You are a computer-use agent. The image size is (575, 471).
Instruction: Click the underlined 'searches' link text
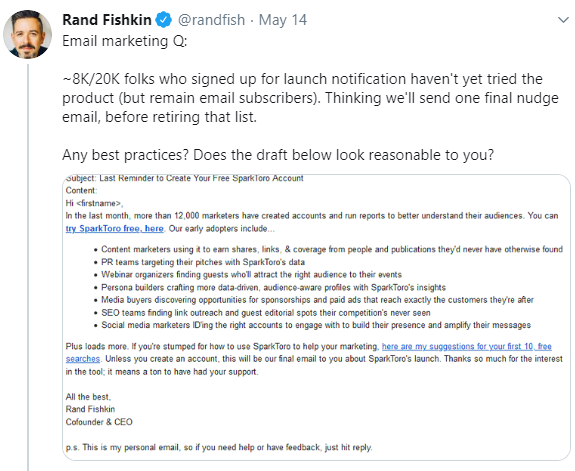(83, 359)
